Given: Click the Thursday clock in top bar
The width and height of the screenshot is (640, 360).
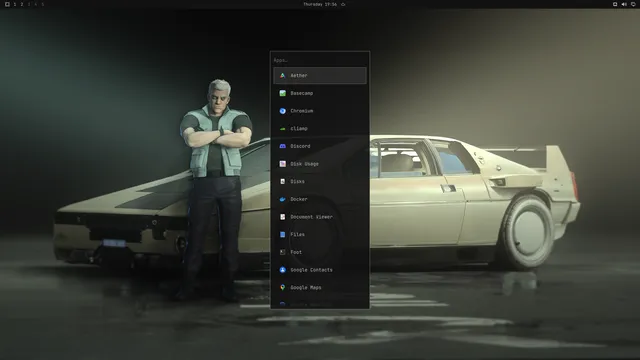Looking at the screenshot, I should pyautogui.click(x=320, y=4).
